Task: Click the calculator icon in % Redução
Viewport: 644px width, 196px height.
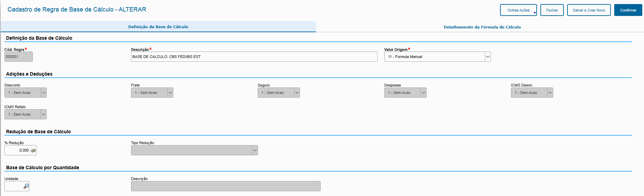Action: pos(33,150)
